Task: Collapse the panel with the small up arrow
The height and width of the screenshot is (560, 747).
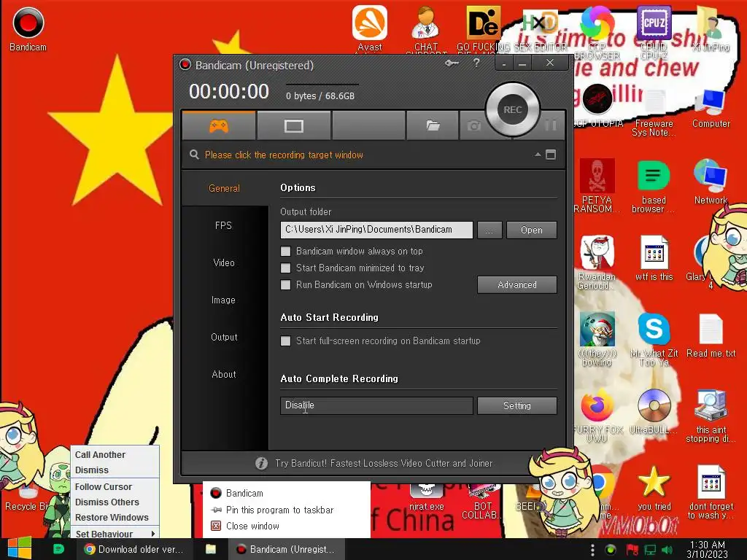Action: [538, 155]
